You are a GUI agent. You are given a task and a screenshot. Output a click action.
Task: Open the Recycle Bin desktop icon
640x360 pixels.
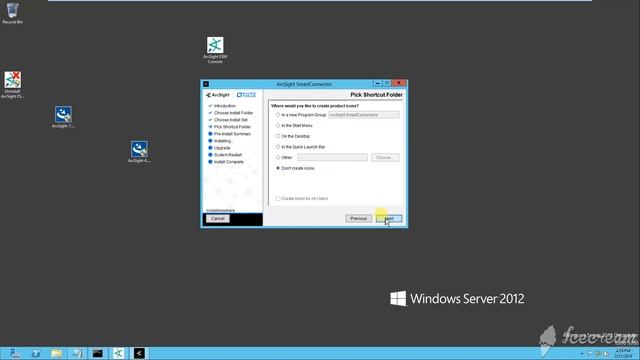pos(12,13)
